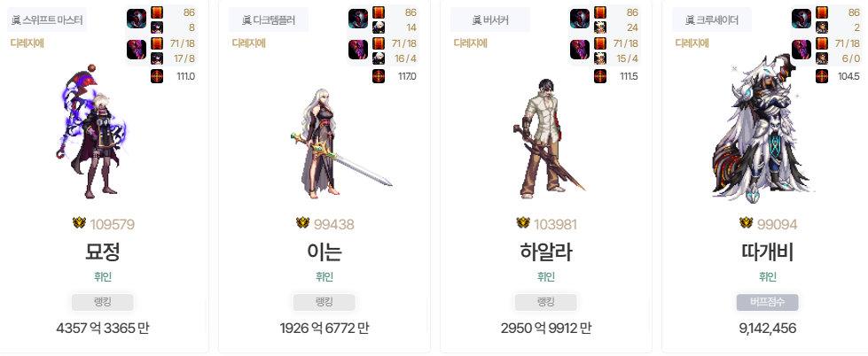Click the 스위프트 마스터 class tag
868x356 pixels.
click(47, 19)
